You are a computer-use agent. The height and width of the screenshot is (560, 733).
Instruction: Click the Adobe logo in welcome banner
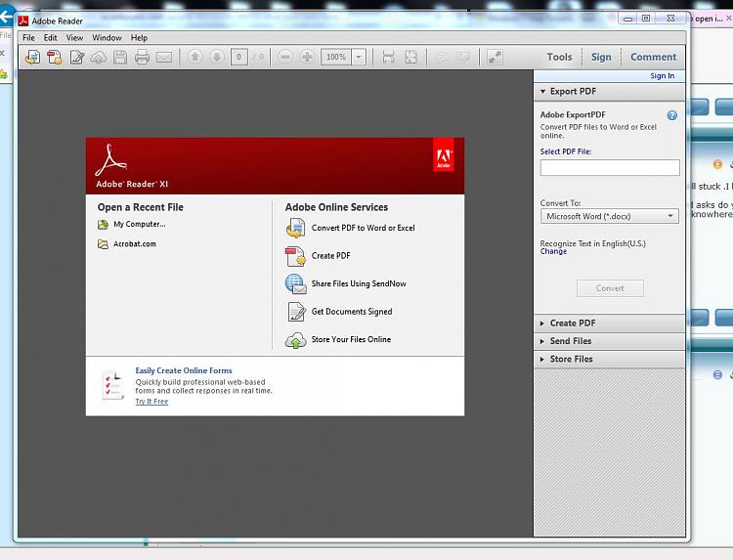point(443,154)
